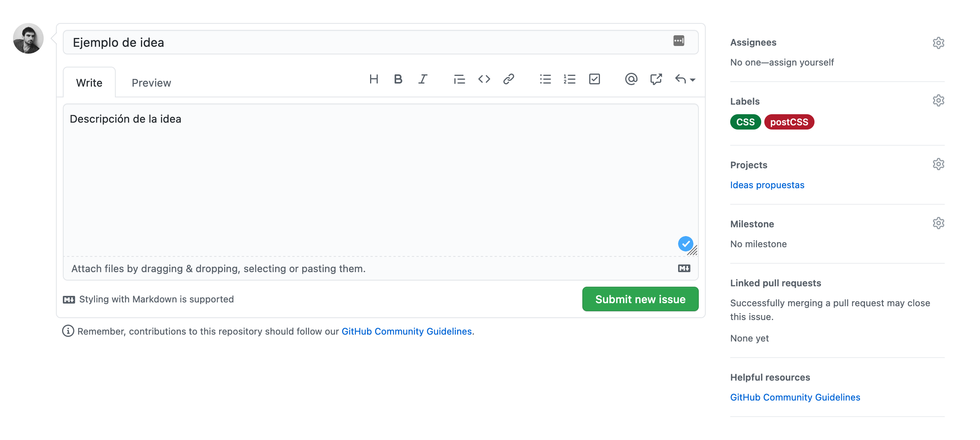Insert a task list checkbox item

point(594,79)
